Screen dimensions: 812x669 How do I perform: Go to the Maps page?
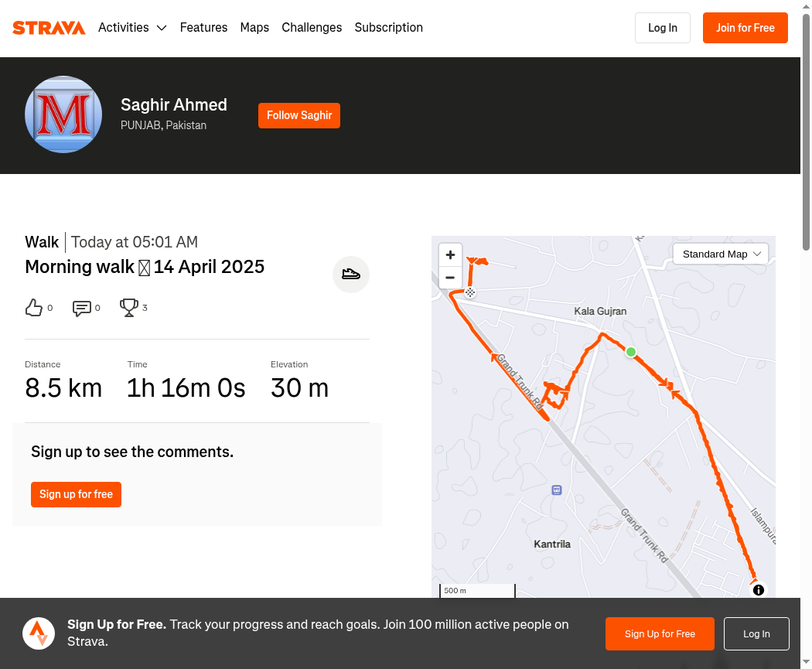click(x=254, y=27)
